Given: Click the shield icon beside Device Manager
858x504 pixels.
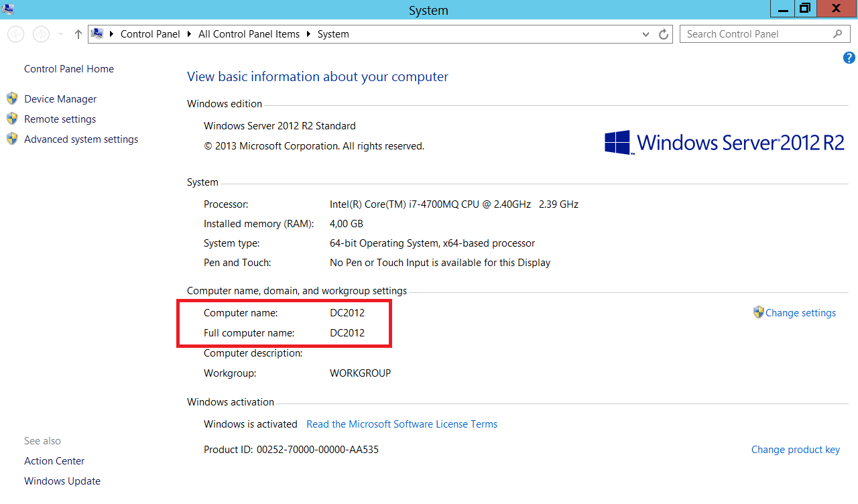Looking at the screenshot, I should click(x=12, y=99).
